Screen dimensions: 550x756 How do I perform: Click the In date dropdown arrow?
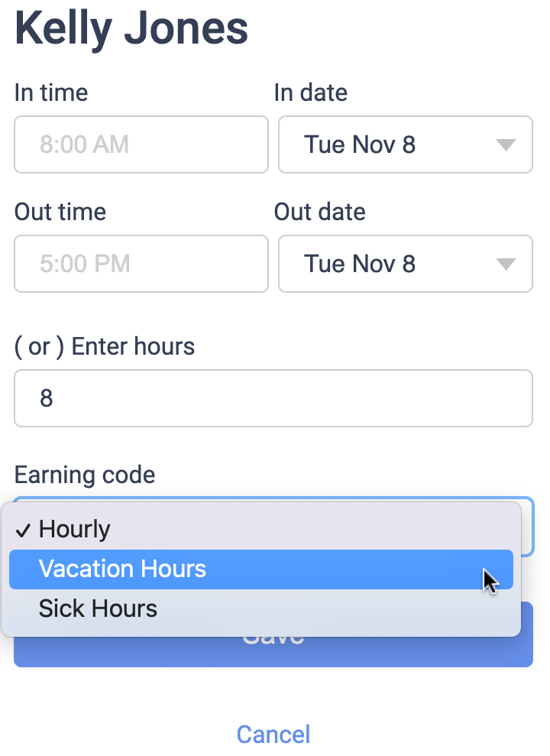pos(506,144)
